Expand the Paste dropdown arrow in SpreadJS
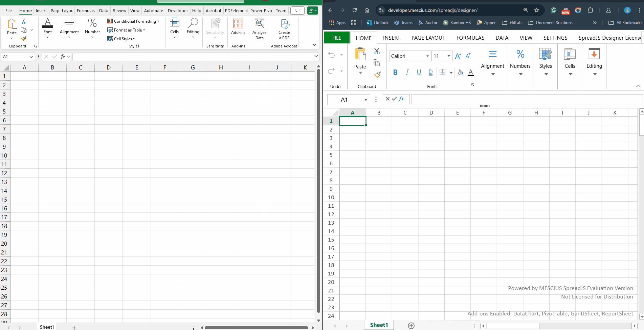Image resolution: width=644 pixels, height=330 pixels. pos(360,73)
